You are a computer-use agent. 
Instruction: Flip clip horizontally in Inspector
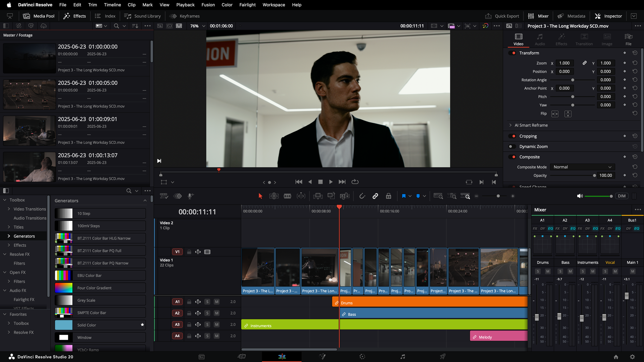(555, 114)
